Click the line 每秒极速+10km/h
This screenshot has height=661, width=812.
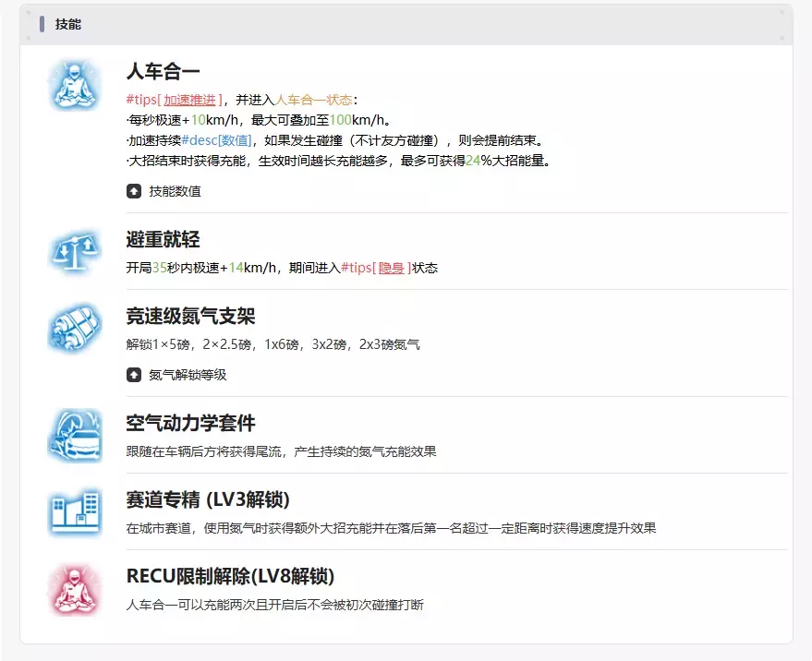pos(259,120)
